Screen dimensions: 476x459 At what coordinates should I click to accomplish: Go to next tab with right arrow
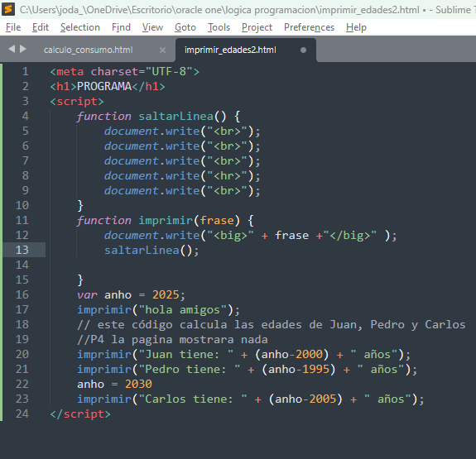pyautogui.click(x=23, y=49)
